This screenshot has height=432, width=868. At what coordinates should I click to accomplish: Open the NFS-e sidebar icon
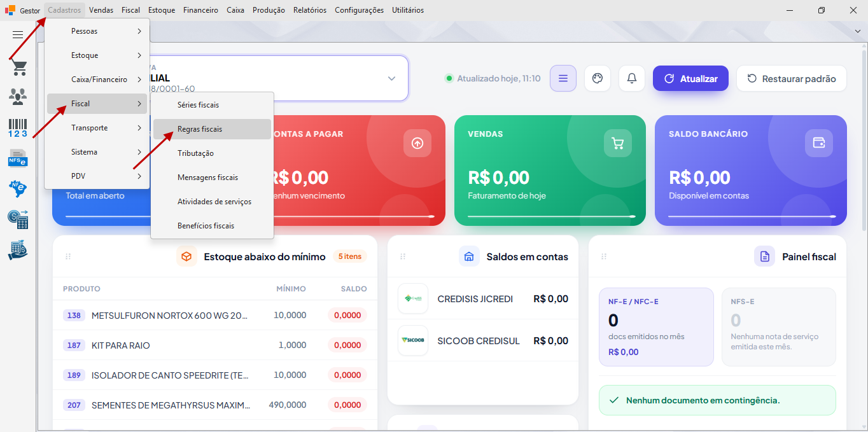pos(18,158)
